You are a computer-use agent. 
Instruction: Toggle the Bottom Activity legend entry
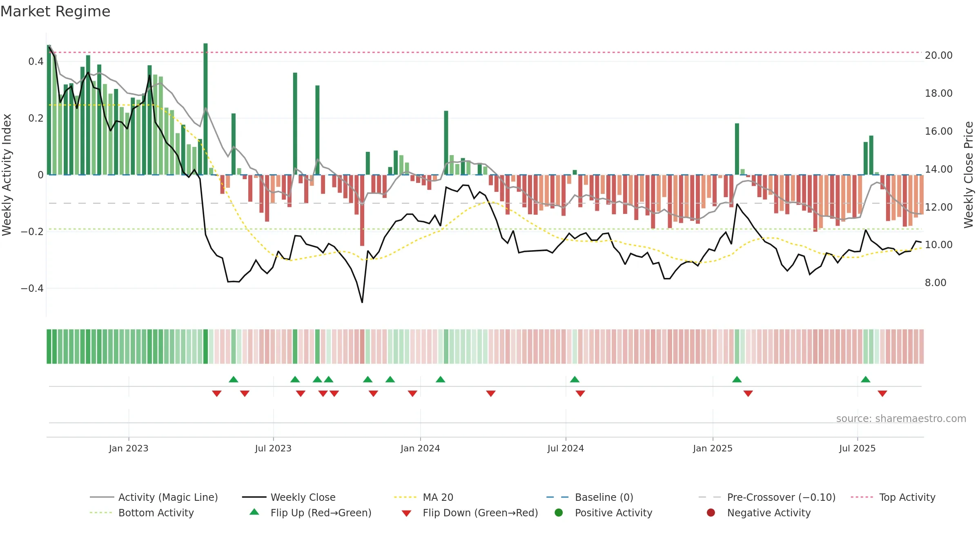click(142, 513)
